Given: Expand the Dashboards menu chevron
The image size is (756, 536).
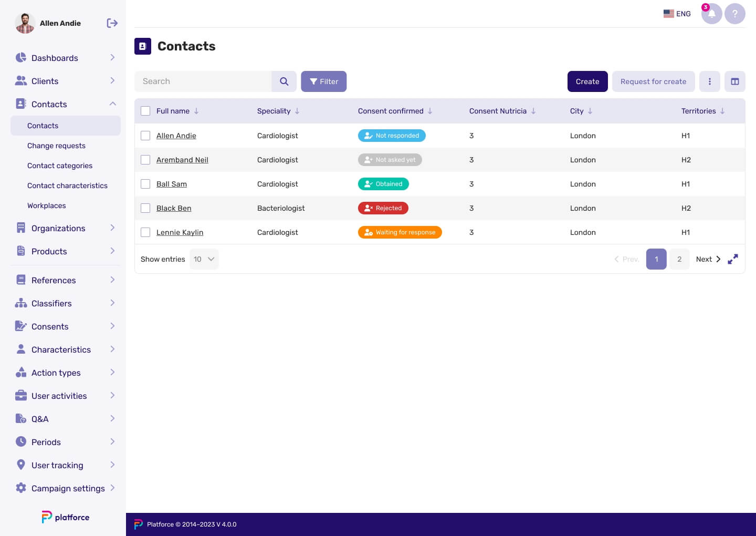Looking at the screenshot, I should 112,58.
